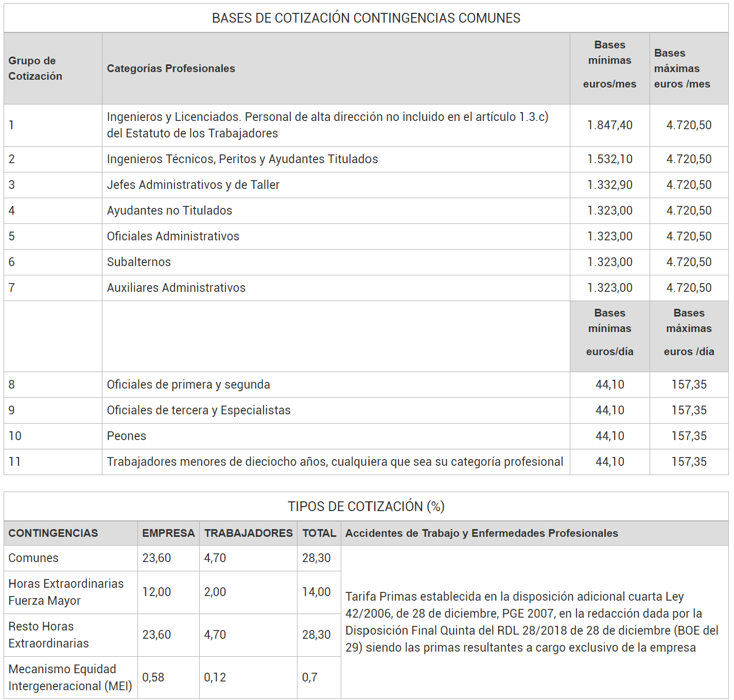Click the minimum base value 1.532,10
Screen dimensions: 734x700
610,159
